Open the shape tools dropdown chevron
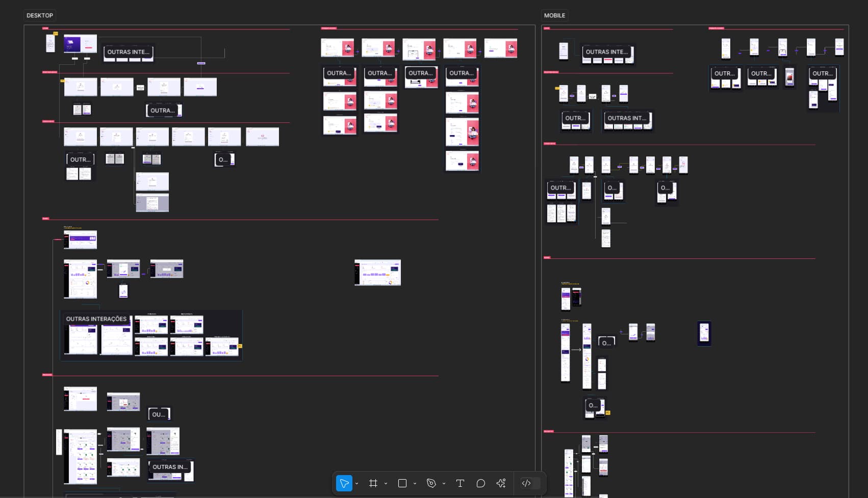 [415, 484]
